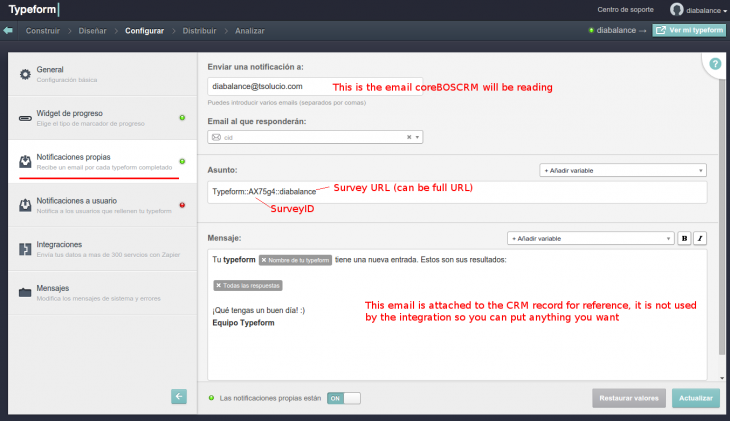Collapse the sidebar with the arrow button
The image size is (730, 421).
coord(179,396)
